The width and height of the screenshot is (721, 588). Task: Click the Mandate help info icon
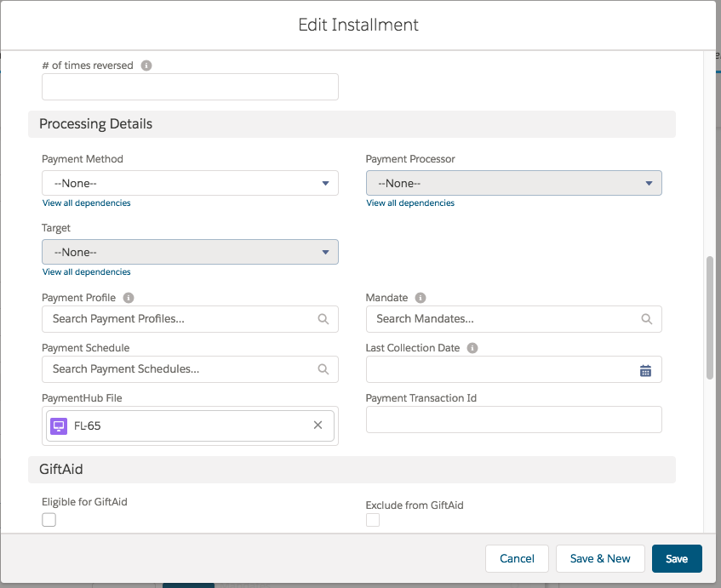421,298
